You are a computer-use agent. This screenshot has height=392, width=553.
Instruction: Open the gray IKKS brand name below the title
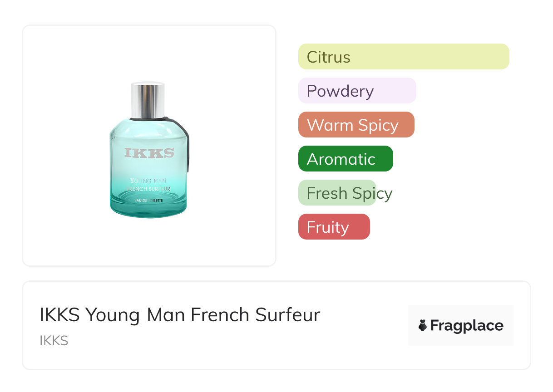54,341
